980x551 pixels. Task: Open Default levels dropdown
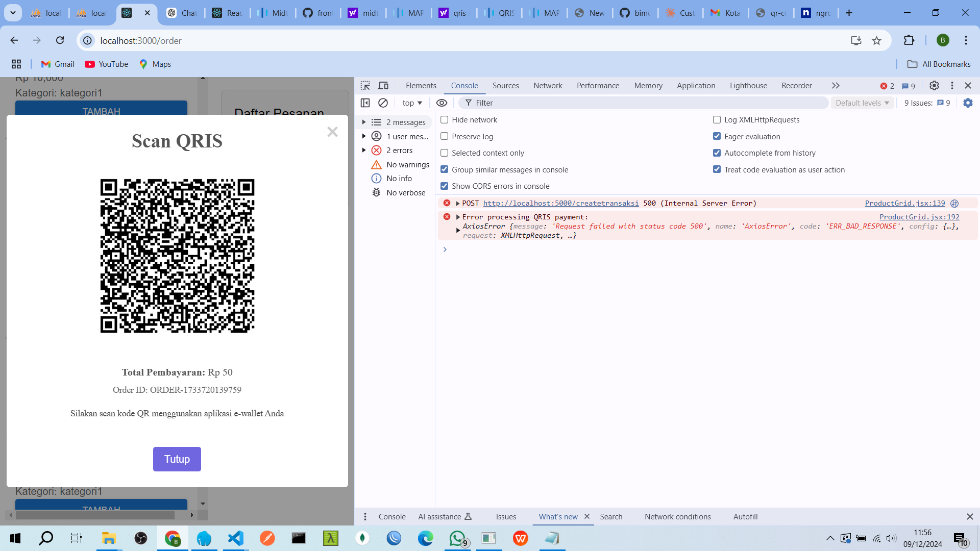coord(862,103)
